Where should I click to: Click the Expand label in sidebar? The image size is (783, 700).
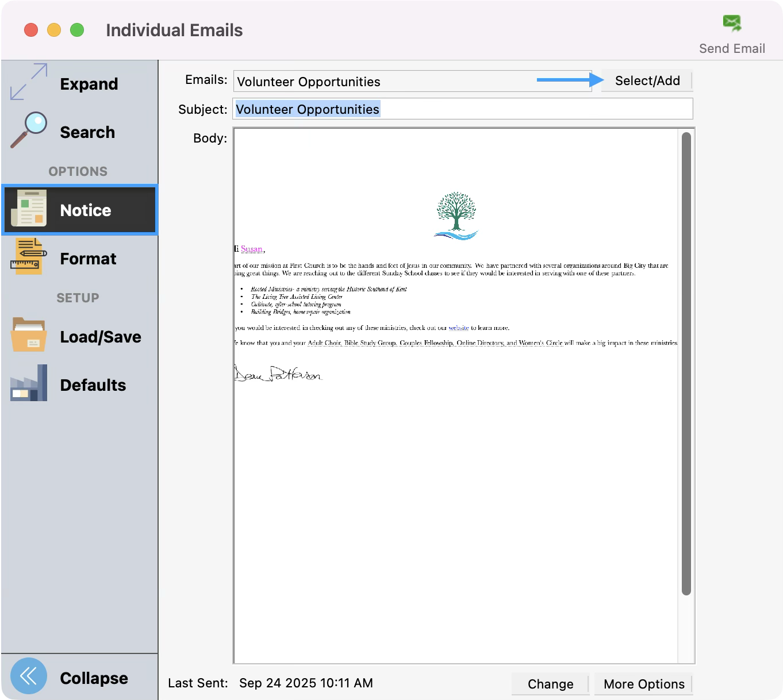pos(89,84)
